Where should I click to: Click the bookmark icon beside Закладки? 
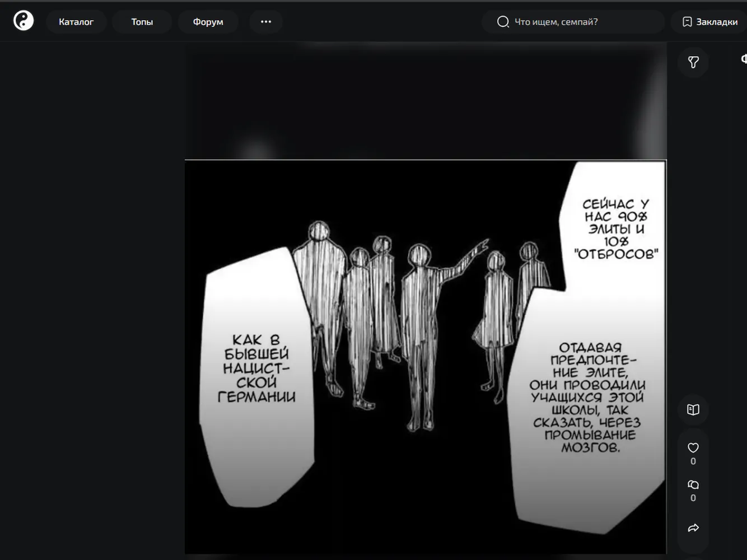687,22
